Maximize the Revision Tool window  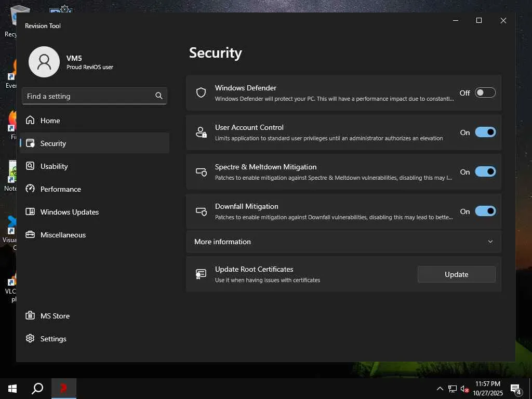(478, 20)
